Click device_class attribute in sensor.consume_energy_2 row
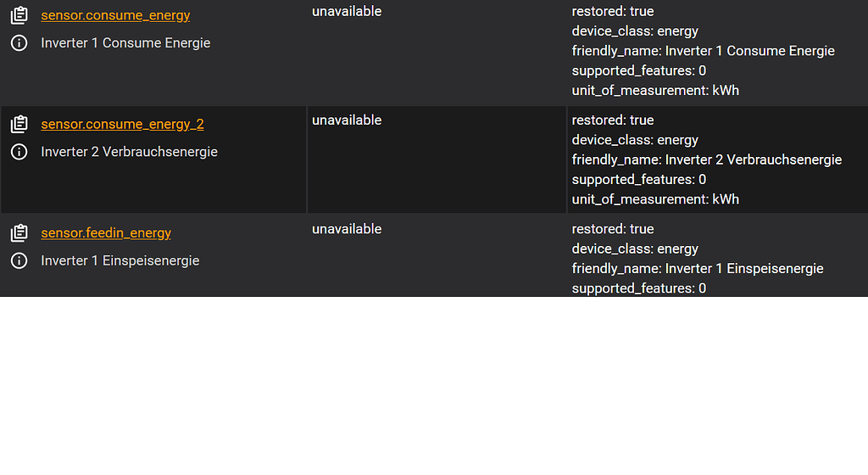This screenshot has width=868, height=475. 635,140
